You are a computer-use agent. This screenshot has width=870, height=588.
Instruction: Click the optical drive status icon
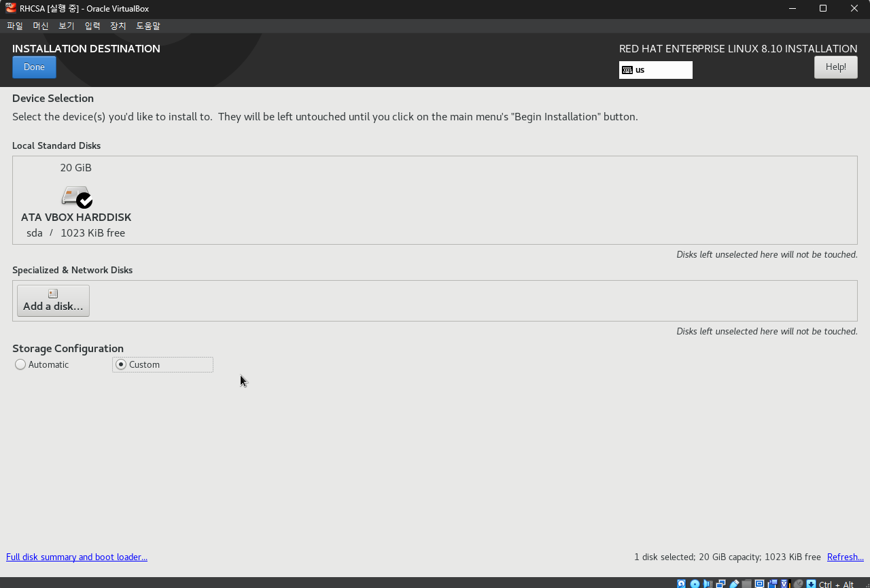[x=695, y=584]
